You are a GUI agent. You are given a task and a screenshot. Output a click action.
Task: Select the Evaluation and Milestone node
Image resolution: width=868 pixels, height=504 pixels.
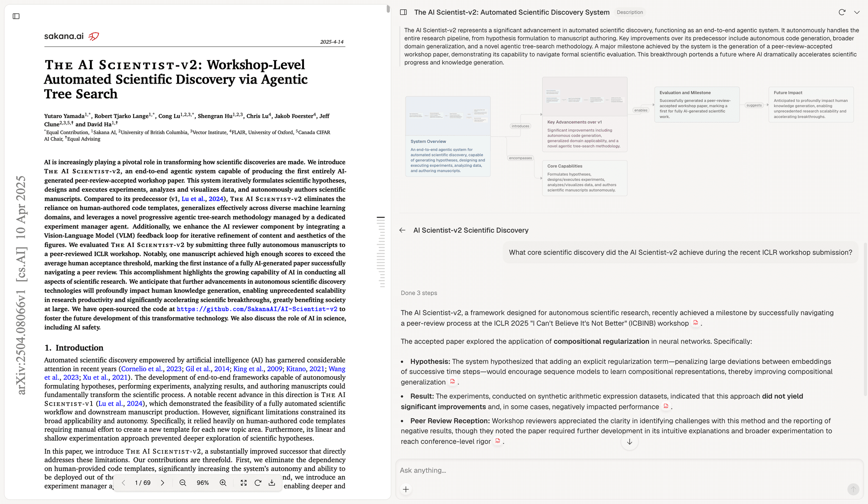point(697,104)
